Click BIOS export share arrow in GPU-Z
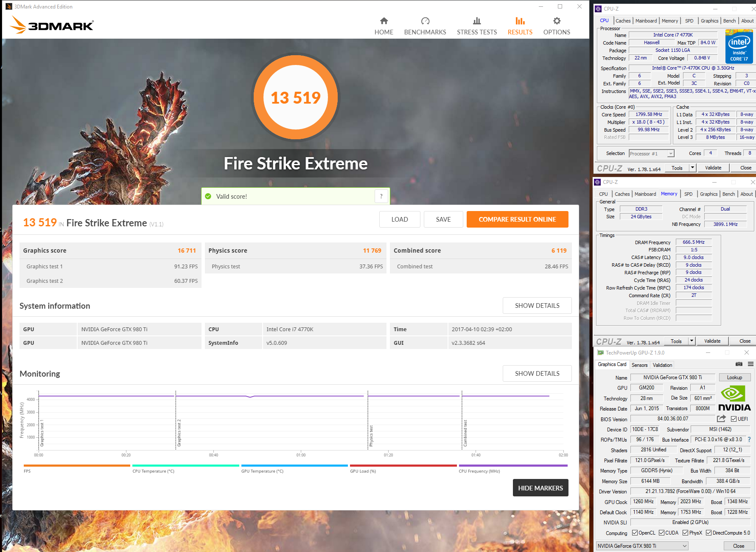 point(721,419)
